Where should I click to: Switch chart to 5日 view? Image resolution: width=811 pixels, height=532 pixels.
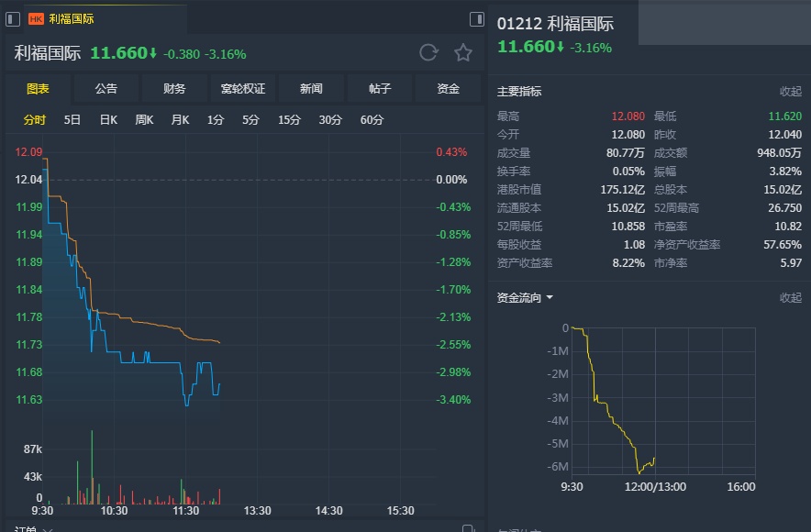coord(72,120)
